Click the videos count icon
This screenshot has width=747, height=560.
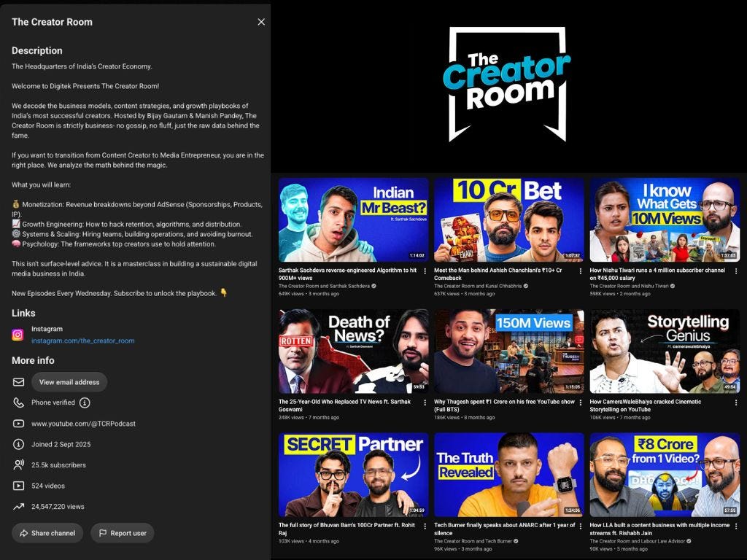point(18,486)
